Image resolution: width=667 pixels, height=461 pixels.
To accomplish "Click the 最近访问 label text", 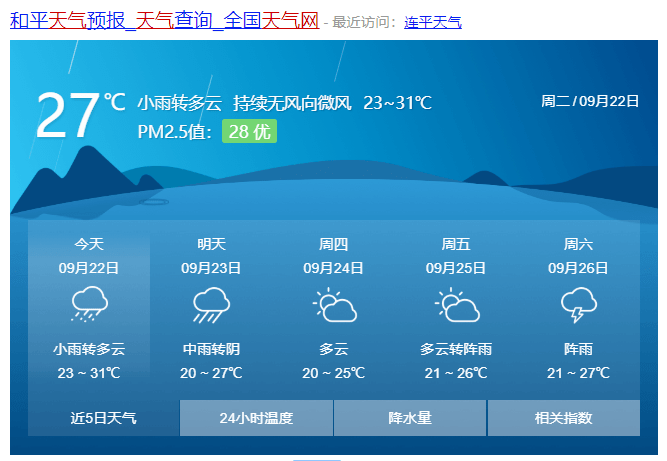I will pos(364,22).
